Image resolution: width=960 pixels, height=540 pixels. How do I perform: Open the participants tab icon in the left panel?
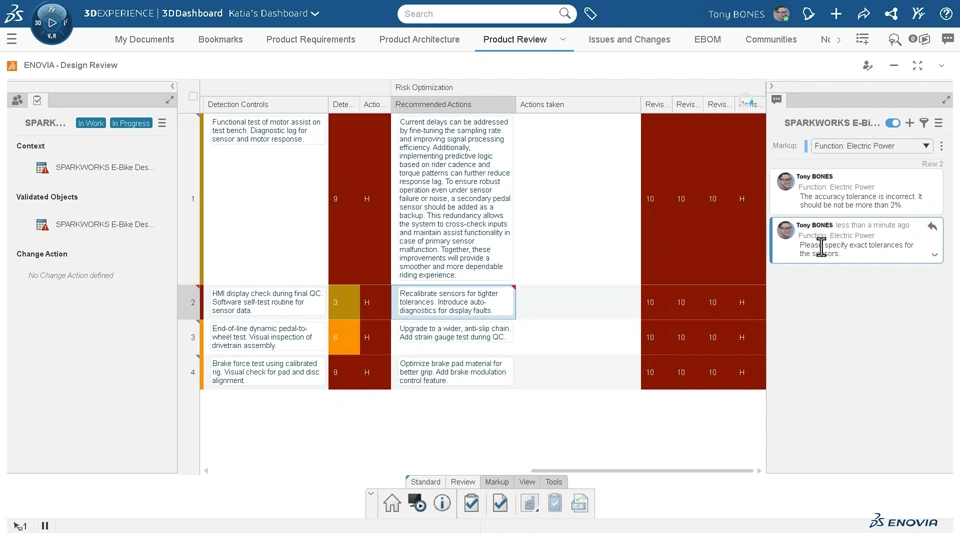(x=17, y=100)
